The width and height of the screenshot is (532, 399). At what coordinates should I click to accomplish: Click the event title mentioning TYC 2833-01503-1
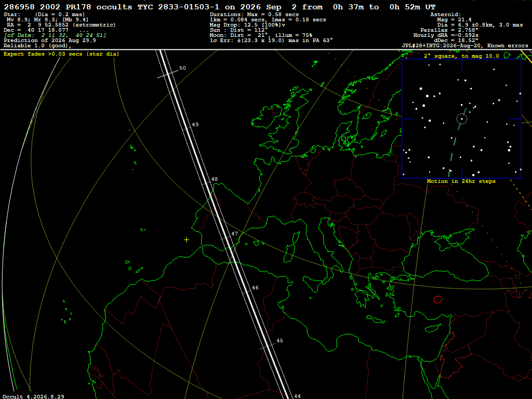pos(220,7)
